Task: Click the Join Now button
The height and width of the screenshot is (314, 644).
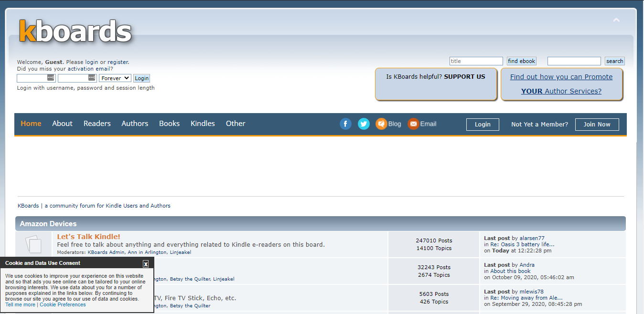Action: pos(597,125)
